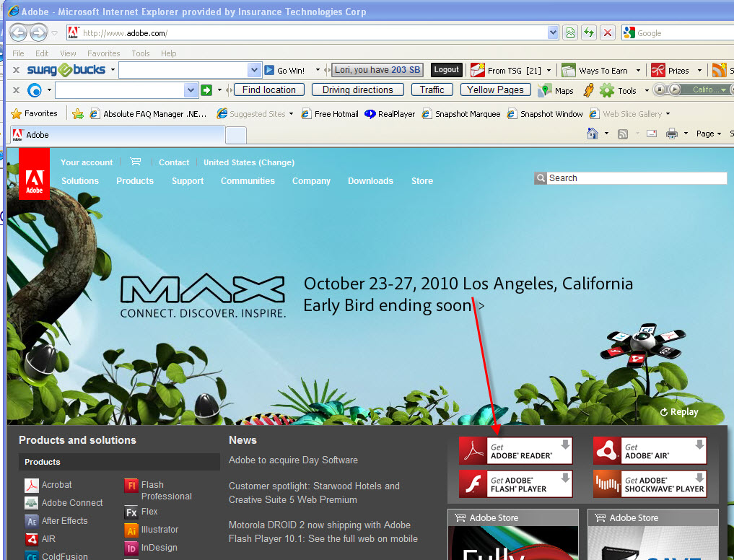Image resolution: width=734 pixels, height=560 pixels.
Task: Open the View menu
Action: point(68,53)
